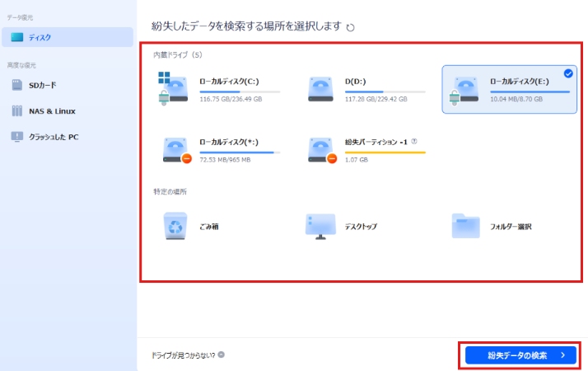The image size is (588, 371).
Task: Click the ごみ箱 recycle bin icon
Action: click(175, 226)
